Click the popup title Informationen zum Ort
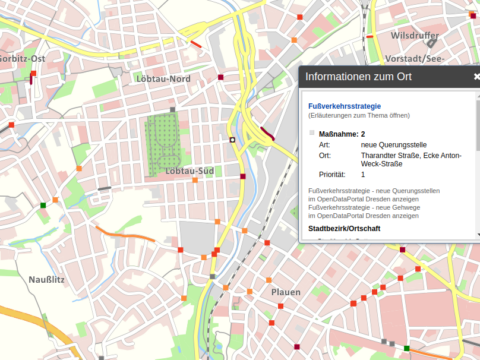Image resolution: width=480 pixels, height=360 pixels. tap(358, 77)
